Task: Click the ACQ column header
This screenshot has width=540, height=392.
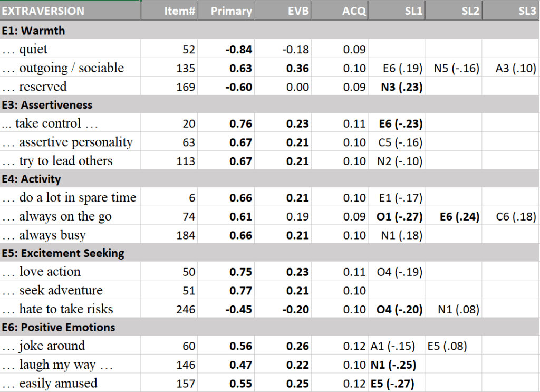Action: coord(340,11)
